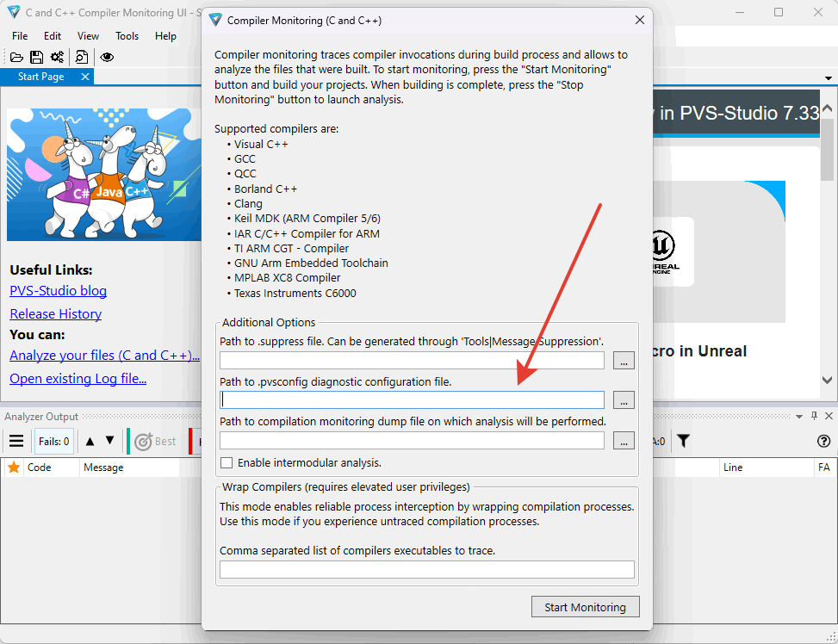Toggle the Fails: 0 filter button

pyautogui.click(x=54, y=442)
